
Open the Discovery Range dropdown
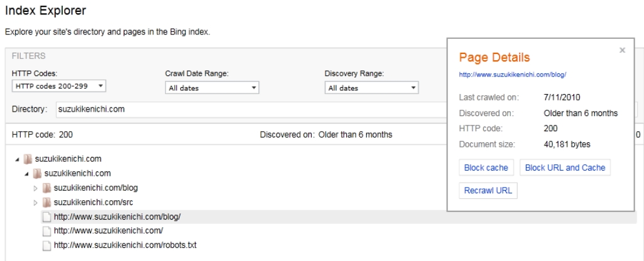tap(371, 88)
